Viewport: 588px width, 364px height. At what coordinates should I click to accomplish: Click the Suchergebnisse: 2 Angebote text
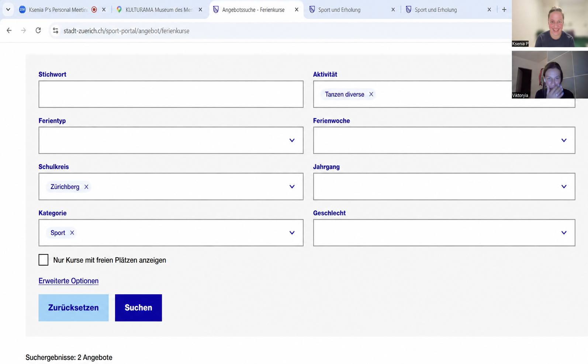click(x=69, y=357)
